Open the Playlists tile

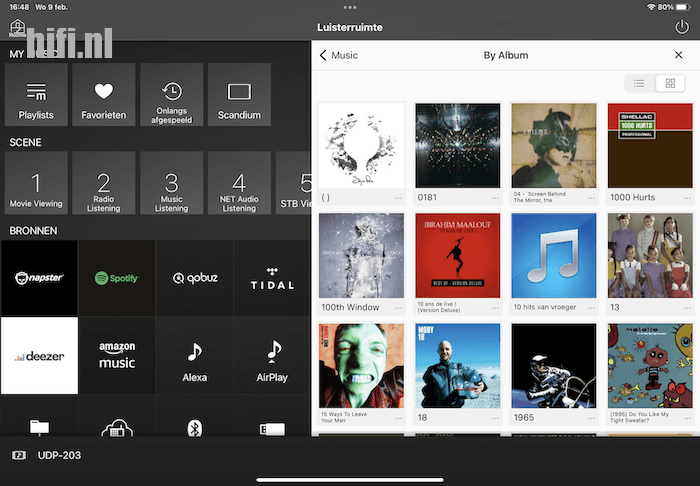pos(36,95)
